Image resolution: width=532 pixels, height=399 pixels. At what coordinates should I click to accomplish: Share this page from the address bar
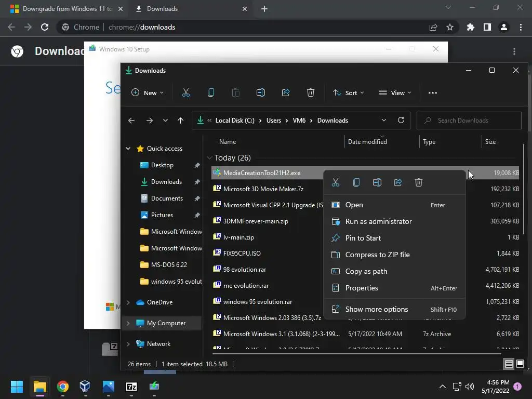pos(433,27)
